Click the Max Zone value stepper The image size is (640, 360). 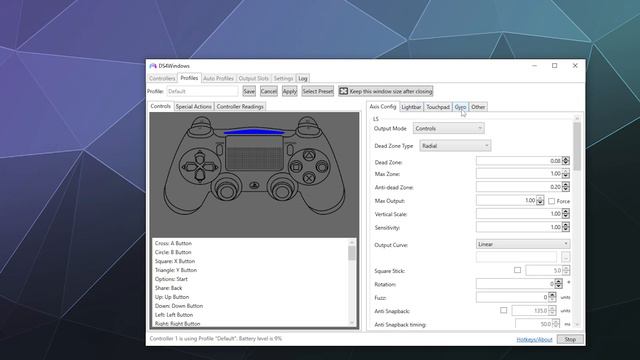565,174
